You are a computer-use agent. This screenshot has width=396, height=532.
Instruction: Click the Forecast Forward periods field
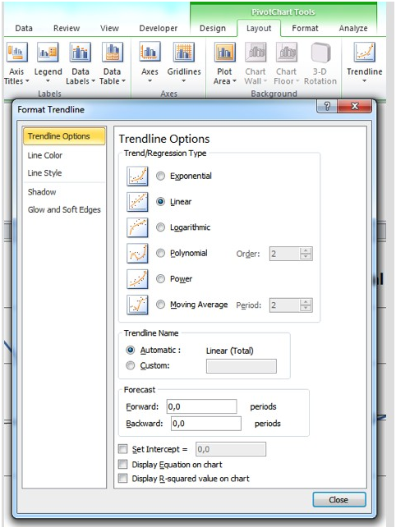202,406
